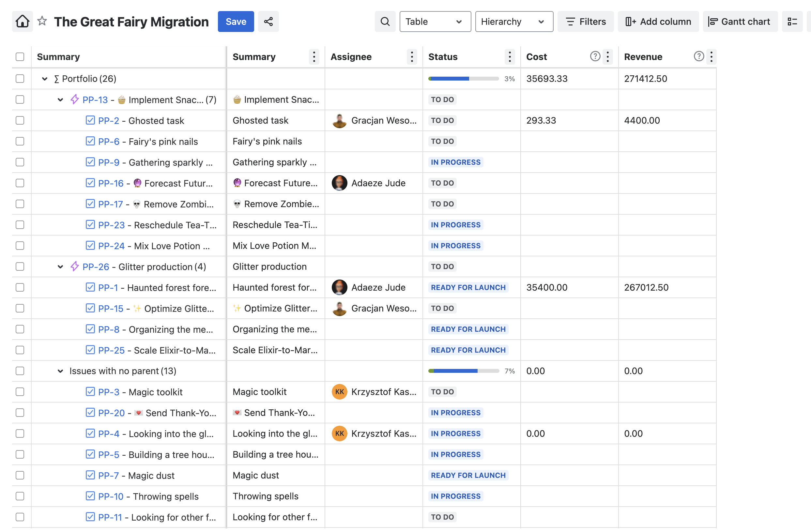Viewport: 811px width, 532px height.
Task: Select the checkbox for the PP-2 Ghosted task row
Action: pos(20,120)
